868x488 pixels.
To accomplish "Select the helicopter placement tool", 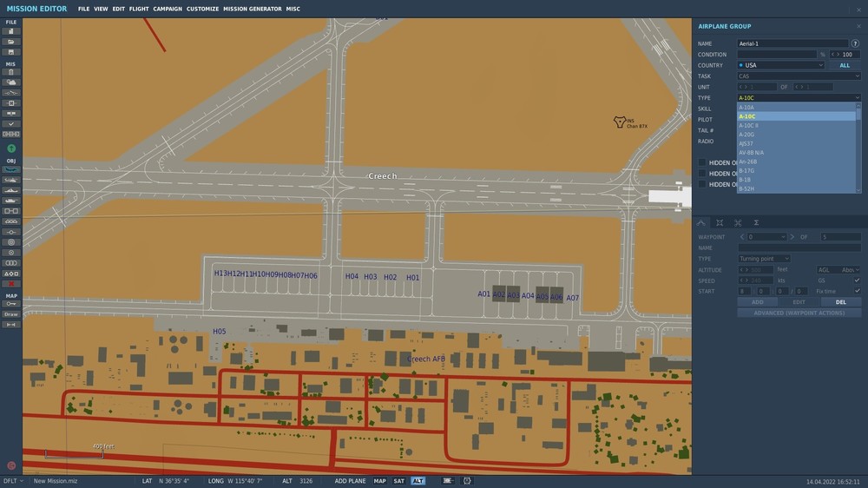I will tap(11, 180).
